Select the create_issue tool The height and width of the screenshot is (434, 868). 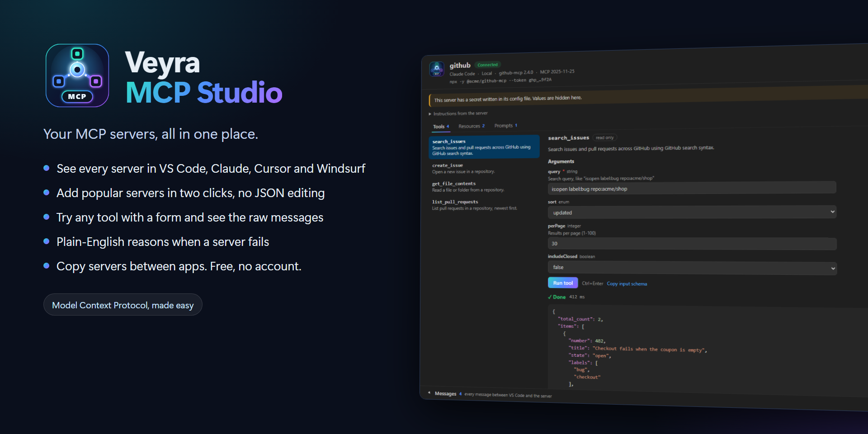coord(463,168)
